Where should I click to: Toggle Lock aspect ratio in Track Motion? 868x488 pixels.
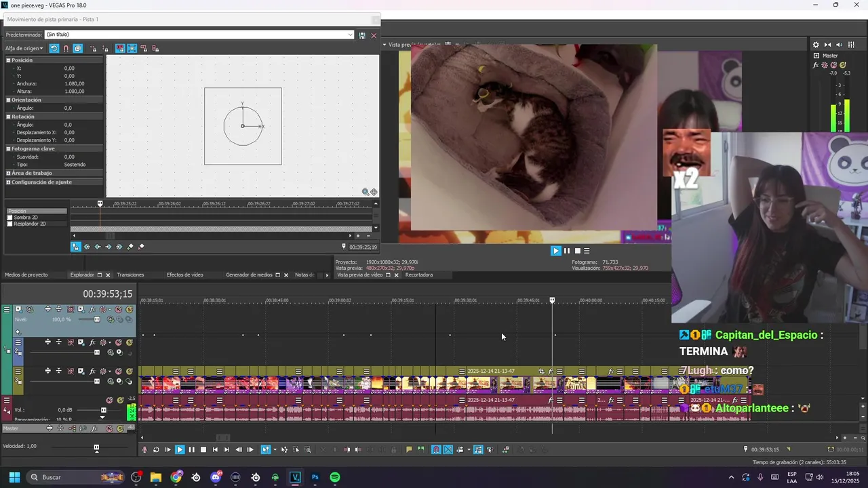tap(120, 48)
